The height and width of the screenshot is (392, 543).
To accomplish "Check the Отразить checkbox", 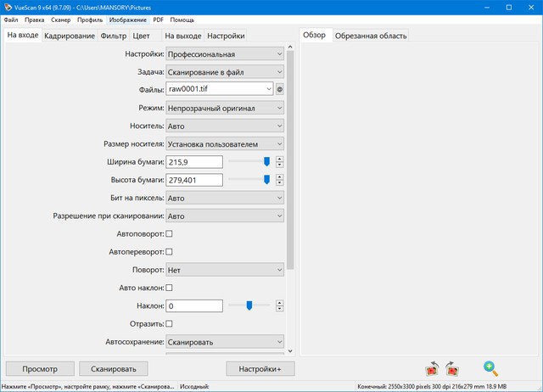I will tap(169, 323).
